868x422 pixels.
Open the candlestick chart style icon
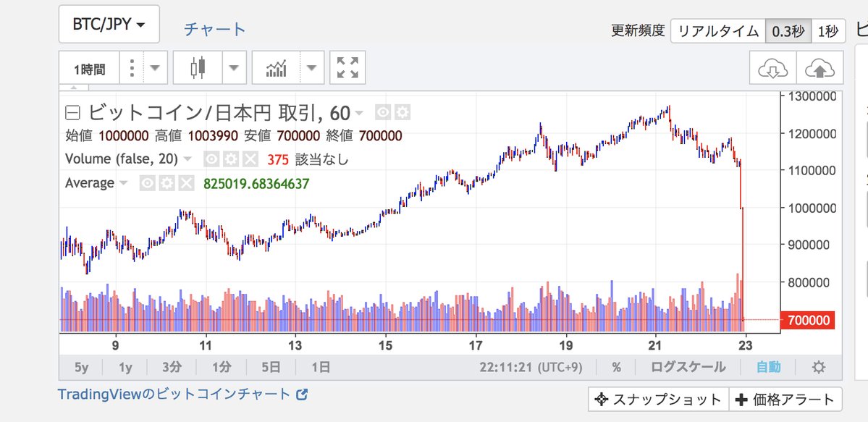[x=198, y=67]
